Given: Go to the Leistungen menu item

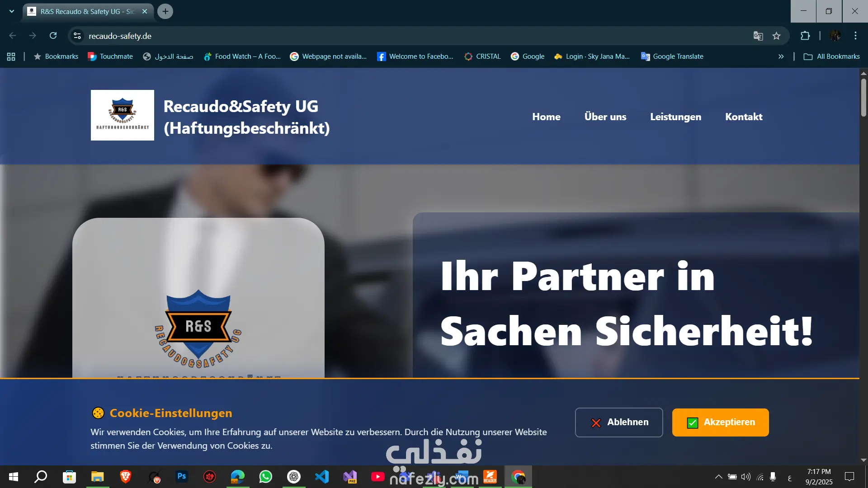Looking at the screenshot, I should pos(675,117).
